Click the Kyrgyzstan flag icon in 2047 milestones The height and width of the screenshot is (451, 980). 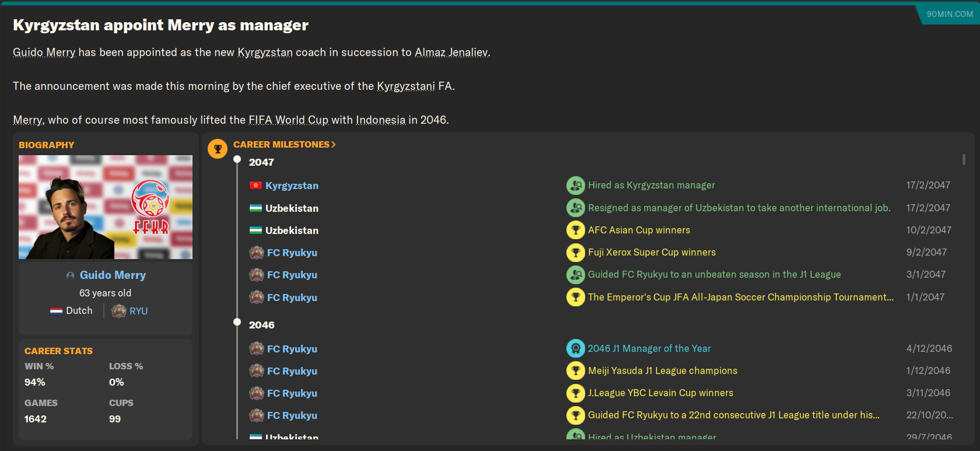pyautogui.click(x=256, y=186)
